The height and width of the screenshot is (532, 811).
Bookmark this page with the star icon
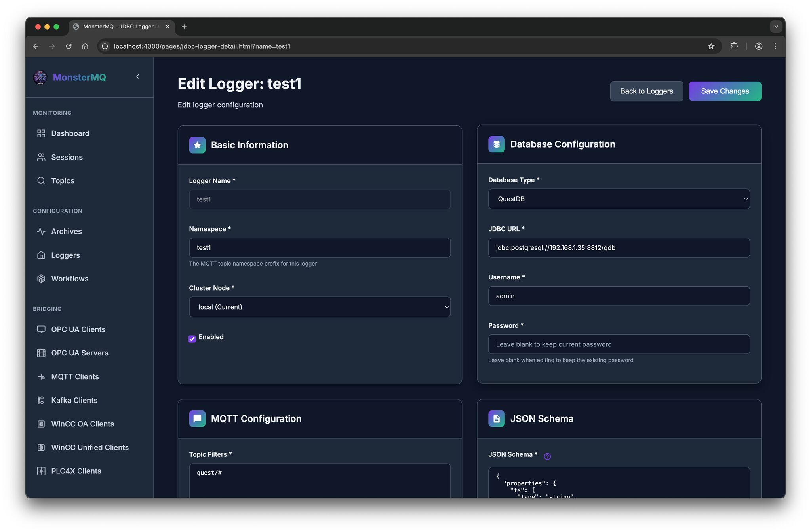pyautogui.click(x=711, y=46)
